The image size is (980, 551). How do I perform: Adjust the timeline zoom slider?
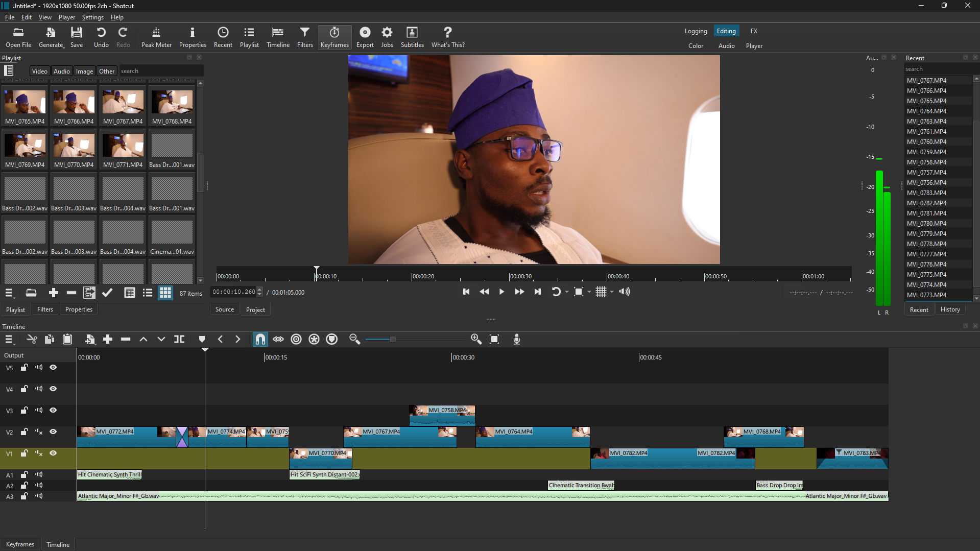[x=392, y=339]
